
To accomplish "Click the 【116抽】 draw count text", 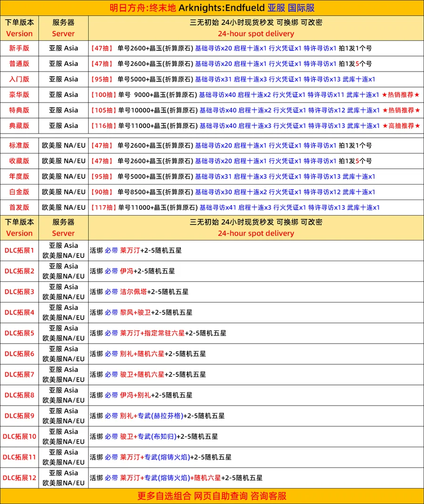I will (102, 126).
